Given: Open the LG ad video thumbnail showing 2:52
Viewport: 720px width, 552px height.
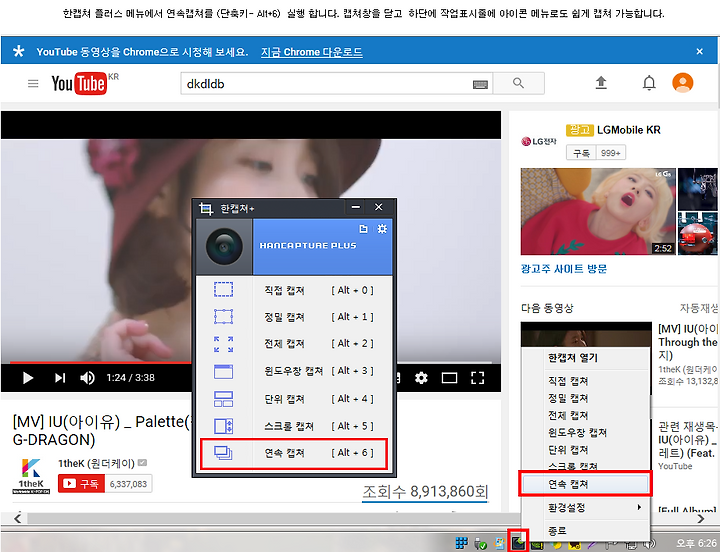Looking at the screenshot, I should click(598, 211).
